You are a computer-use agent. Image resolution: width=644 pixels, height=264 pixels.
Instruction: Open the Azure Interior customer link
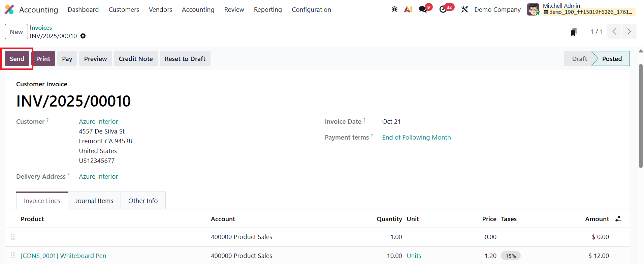[x=98, y=122]
